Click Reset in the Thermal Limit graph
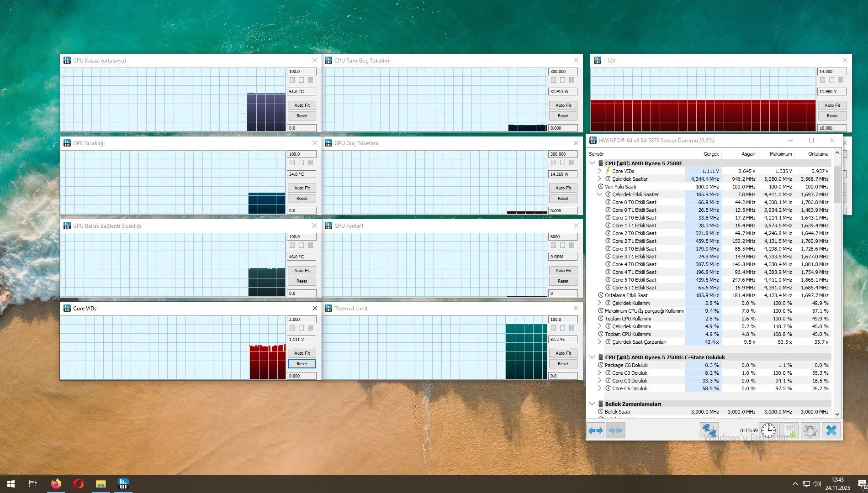Screen dimensions: 868x493 pyautogui.click(x=563, y=364)
